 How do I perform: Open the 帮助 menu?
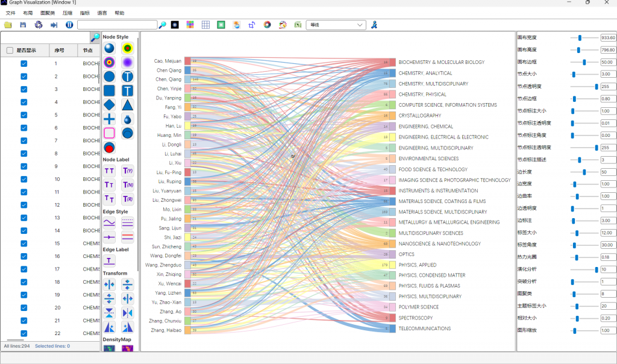tap(119, 13)
